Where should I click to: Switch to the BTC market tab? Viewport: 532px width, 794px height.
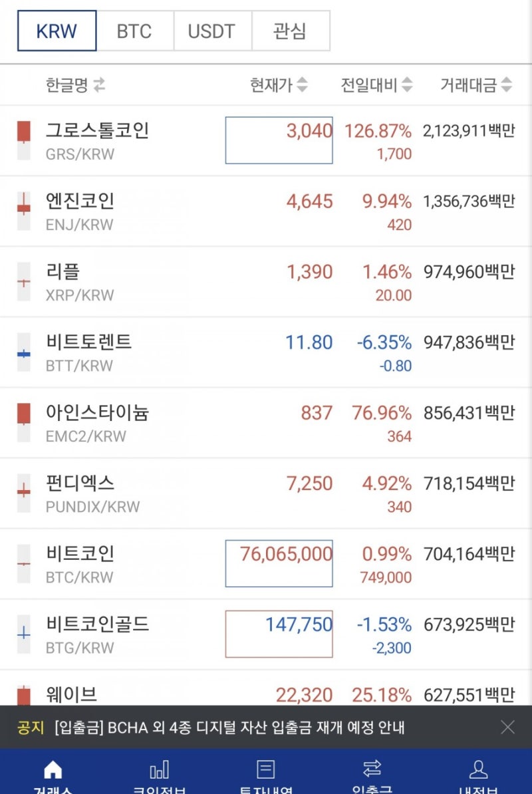point(134,31)
